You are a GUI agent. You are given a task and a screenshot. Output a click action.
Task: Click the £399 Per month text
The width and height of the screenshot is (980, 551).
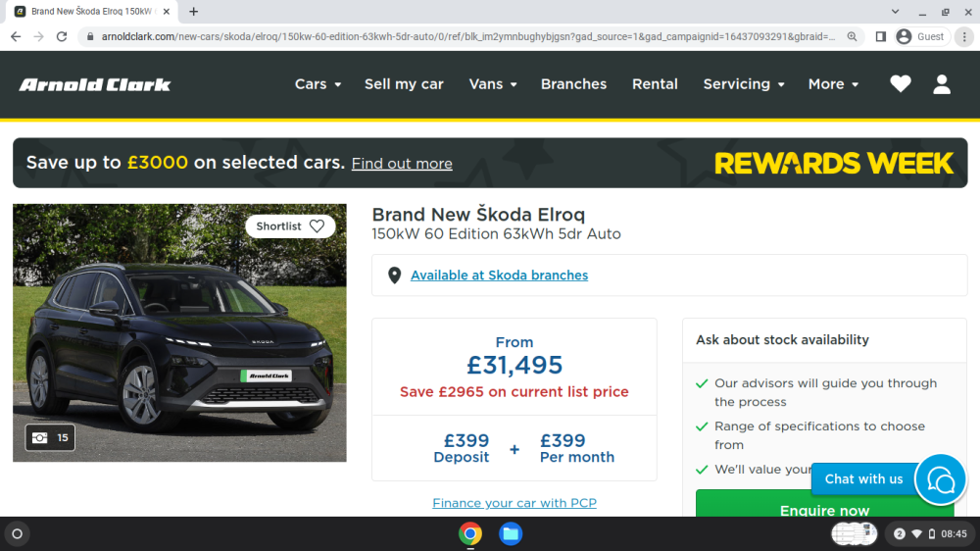(x=577, y=448)
